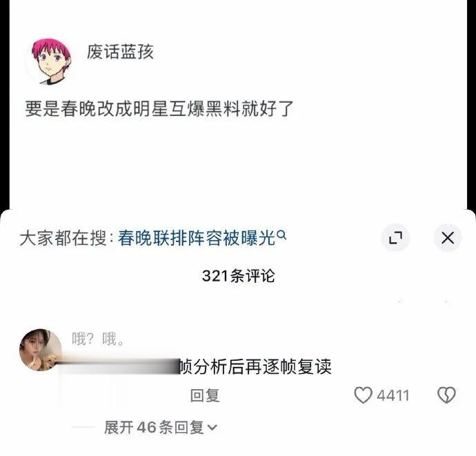This screenshot has width=476, height=456.
Task: Tap the magnifier icon after the search suggestion
Action: 281,235
